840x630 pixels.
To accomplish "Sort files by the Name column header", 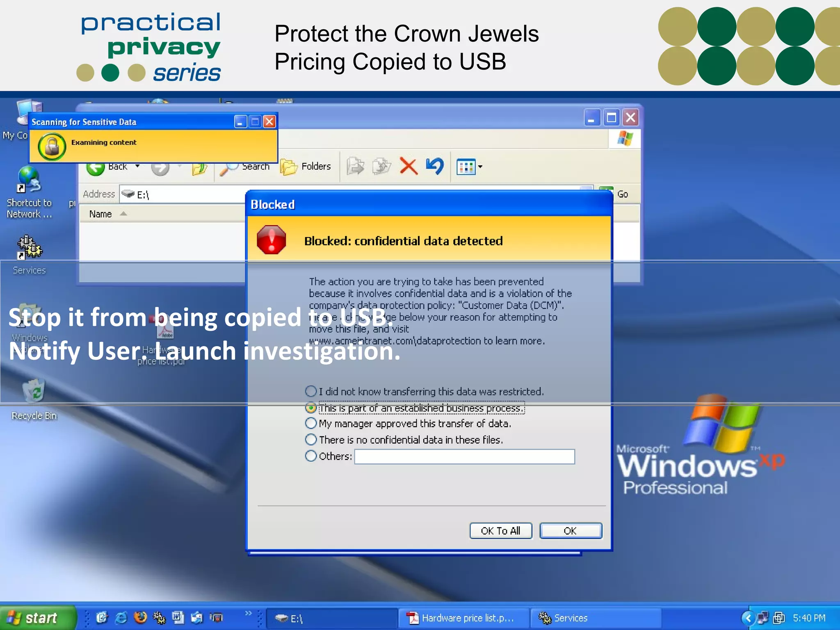I will pos(100,214).
